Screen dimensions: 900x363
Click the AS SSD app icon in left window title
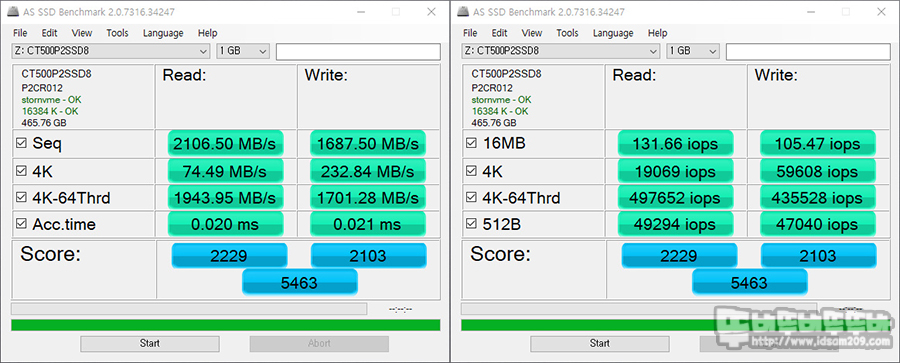point(12,11)
